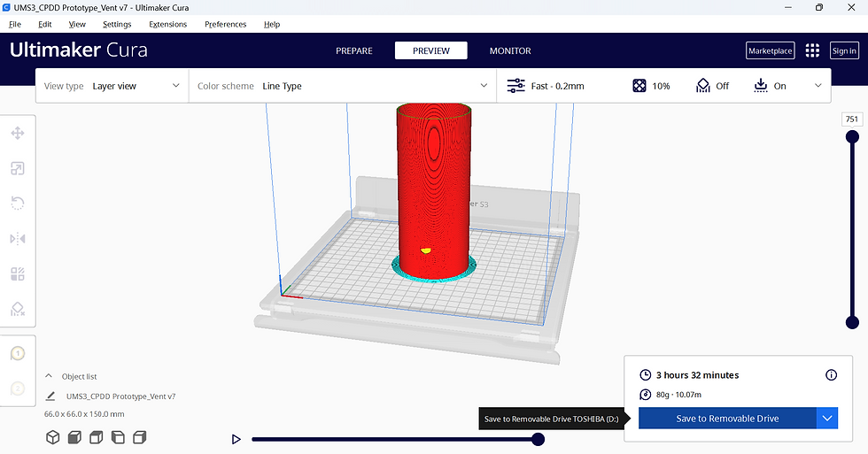Click the print profile sliders icon
Screen dimensions: 868x454
515,86
